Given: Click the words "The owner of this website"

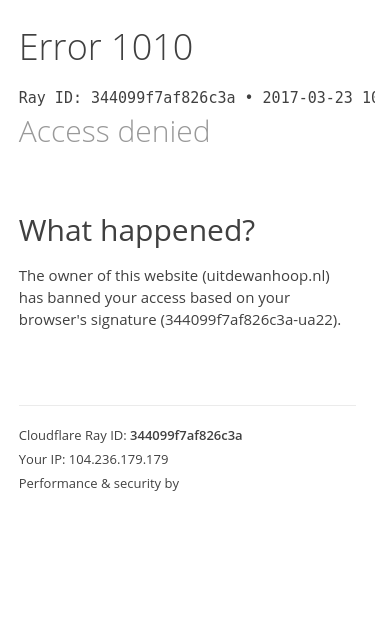Looking at the screenshot, I should (108, 276).
